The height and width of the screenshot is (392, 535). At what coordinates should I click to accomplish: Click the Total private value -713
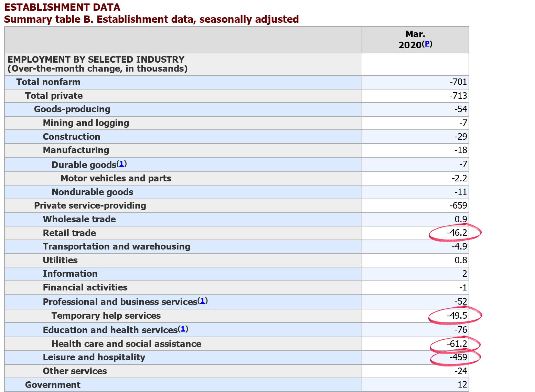(458, 96)
